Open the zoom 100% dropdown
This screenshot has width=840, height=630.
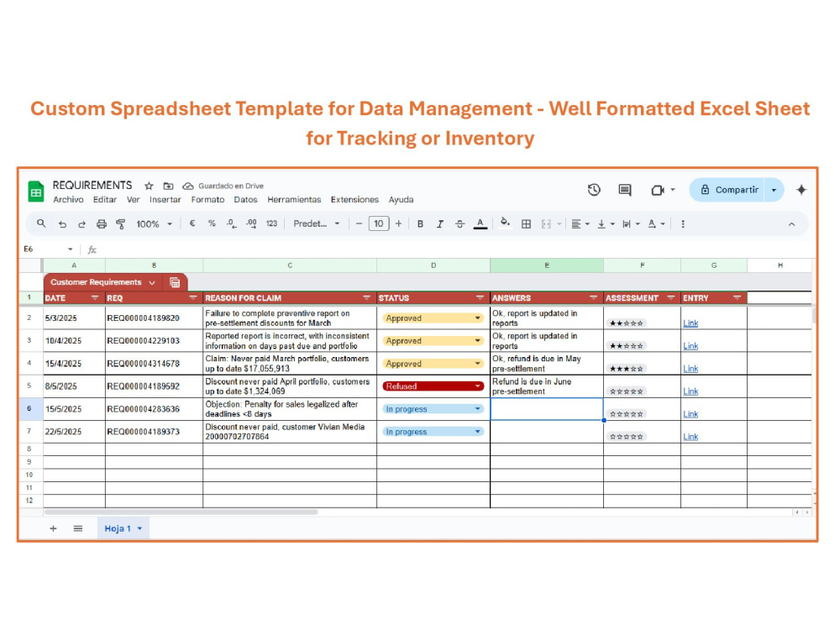tap(155, 224)
